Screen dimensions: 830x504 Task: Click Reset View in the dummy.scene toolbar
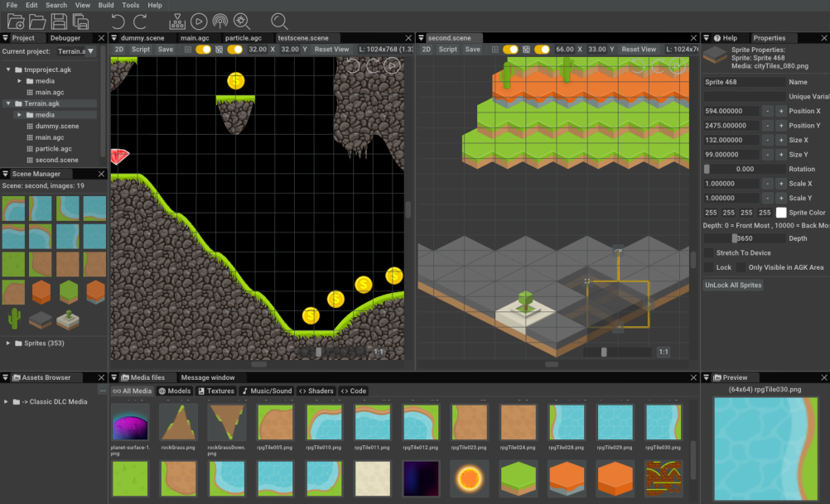(x=331, y=50)
